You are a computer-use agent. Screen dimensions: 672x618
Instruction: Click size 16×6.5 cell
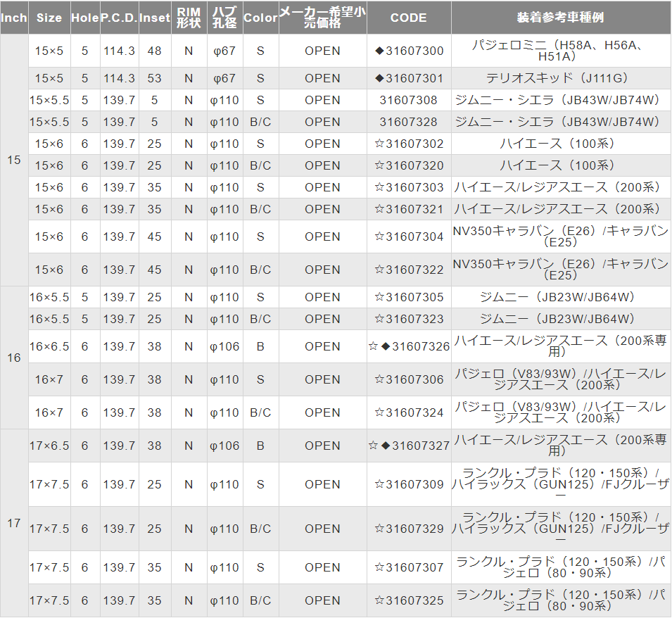tap(49, 347)
